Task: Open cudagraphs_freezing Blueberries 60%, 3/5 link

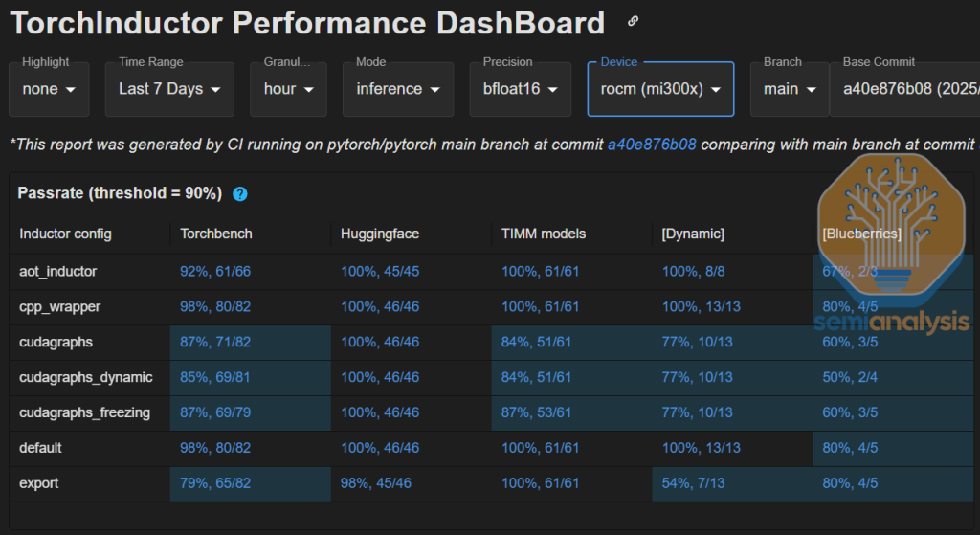Action: tap(850, 412)
